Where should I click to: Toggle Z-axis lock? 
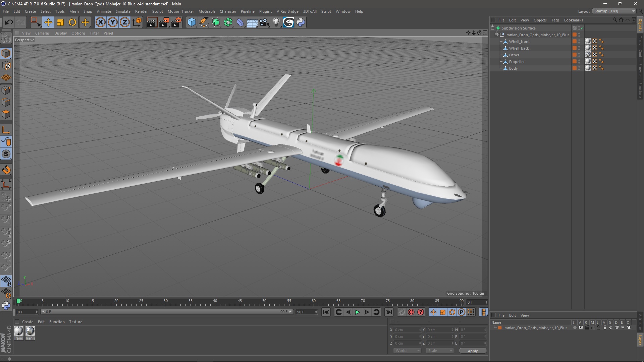124,22
